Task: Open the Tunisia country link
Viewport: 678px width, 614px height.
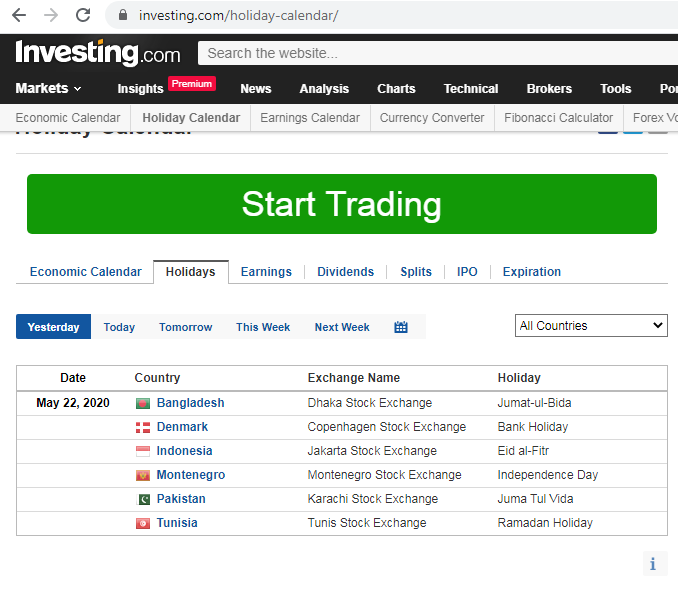Action: pos(177,523)
